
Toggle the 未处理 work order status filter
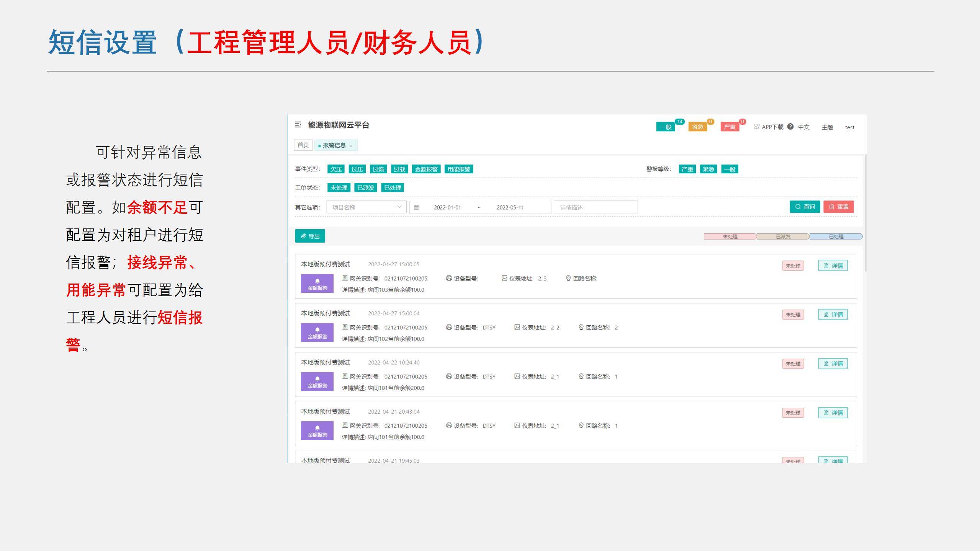coord(339,187)
